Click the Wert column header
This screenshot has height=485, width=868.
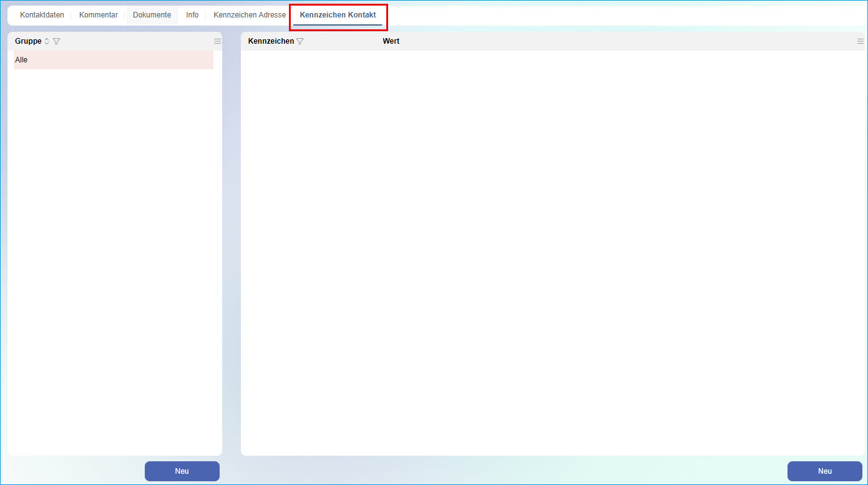[x=391, y=41]
